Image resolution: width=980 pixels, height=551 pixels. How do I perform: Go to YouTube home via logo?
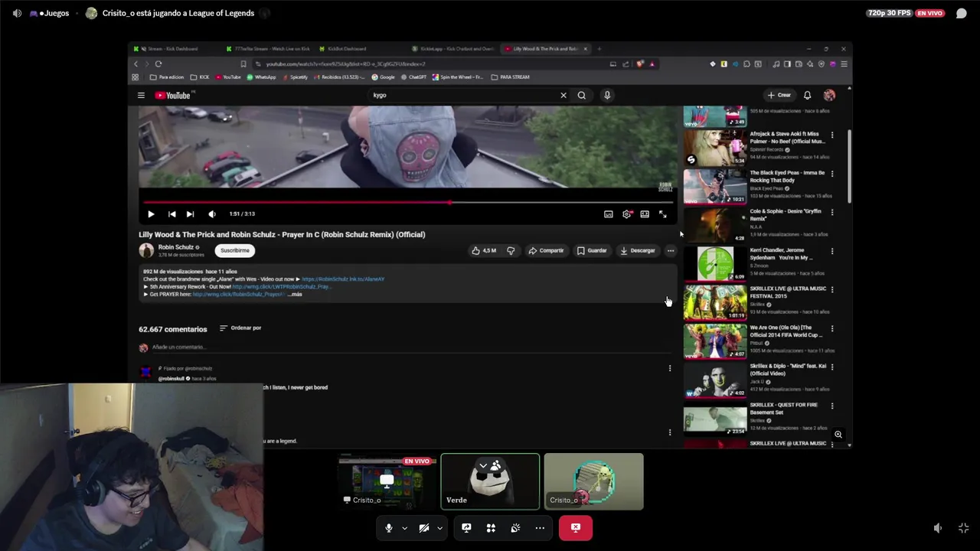coord(173,96)
